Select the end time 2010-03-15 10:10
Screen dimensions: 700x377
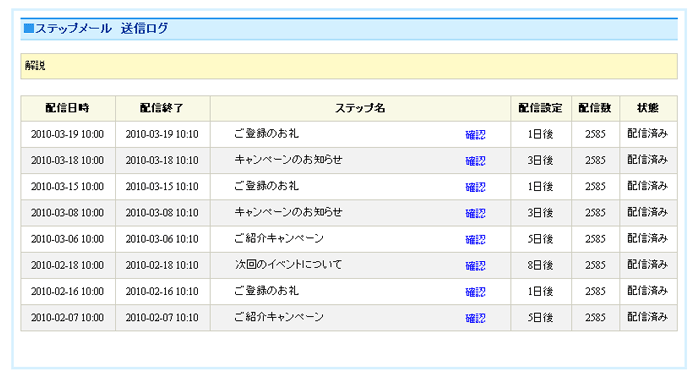coord(162,187)
